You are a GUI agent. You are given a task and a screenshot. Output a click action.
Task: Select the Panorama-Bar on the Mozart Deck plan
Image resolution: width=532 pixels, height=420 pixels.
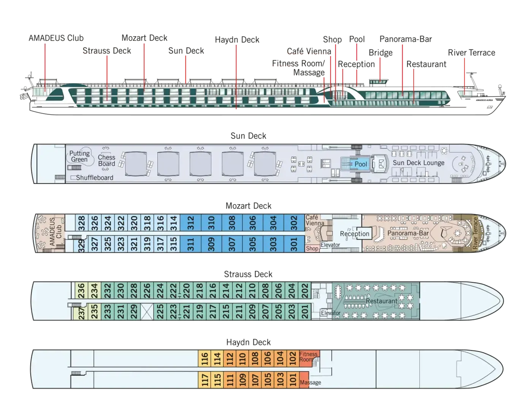click(x=408, y=233)
